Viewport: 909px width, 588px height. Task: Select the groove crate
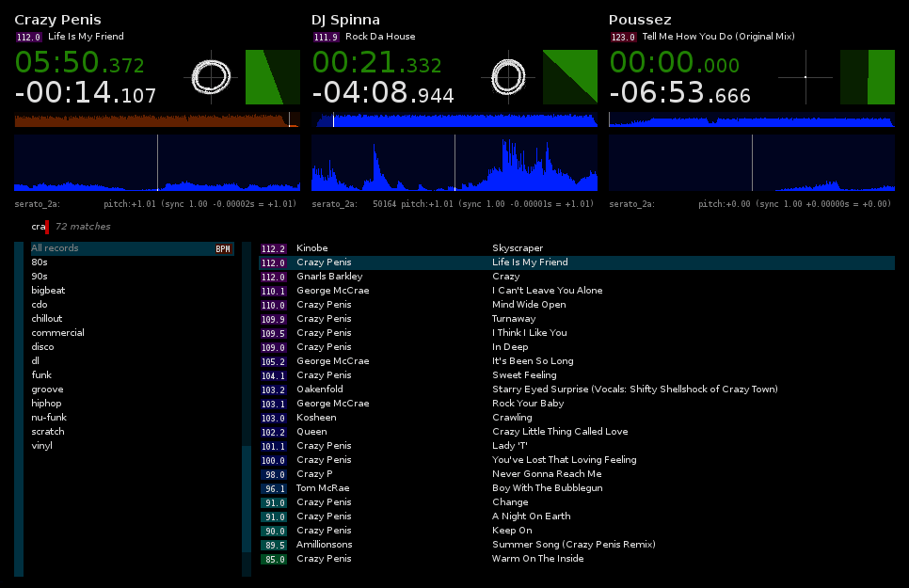click(x=132, y=389)
